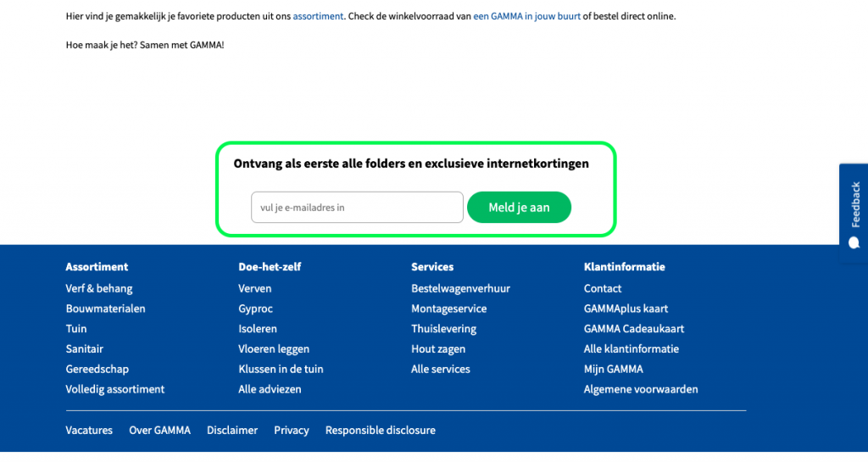Open the Responsible disclosure link

coord(381,430)
